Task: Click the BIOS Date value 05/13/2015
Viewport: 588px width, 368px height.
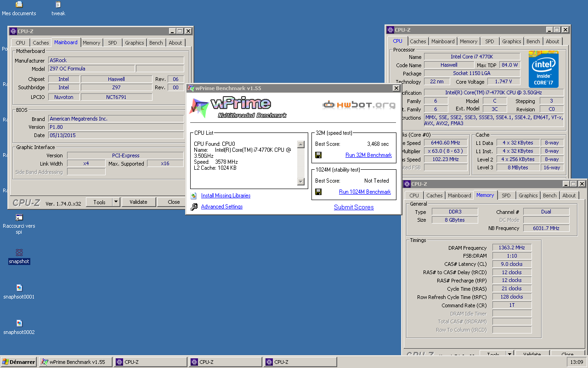Action: coord(116,135)
